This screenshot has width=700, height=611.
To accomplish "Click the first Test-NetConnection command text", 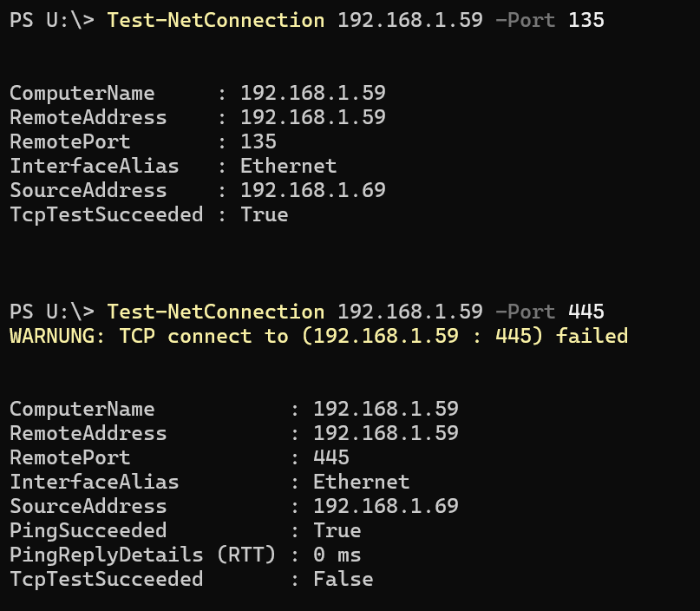I will coord(216,21).
